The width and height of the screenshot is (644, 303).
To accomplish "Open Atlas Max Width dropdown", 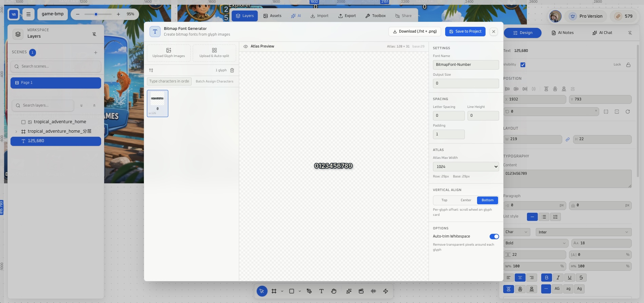I will (466, 167).
